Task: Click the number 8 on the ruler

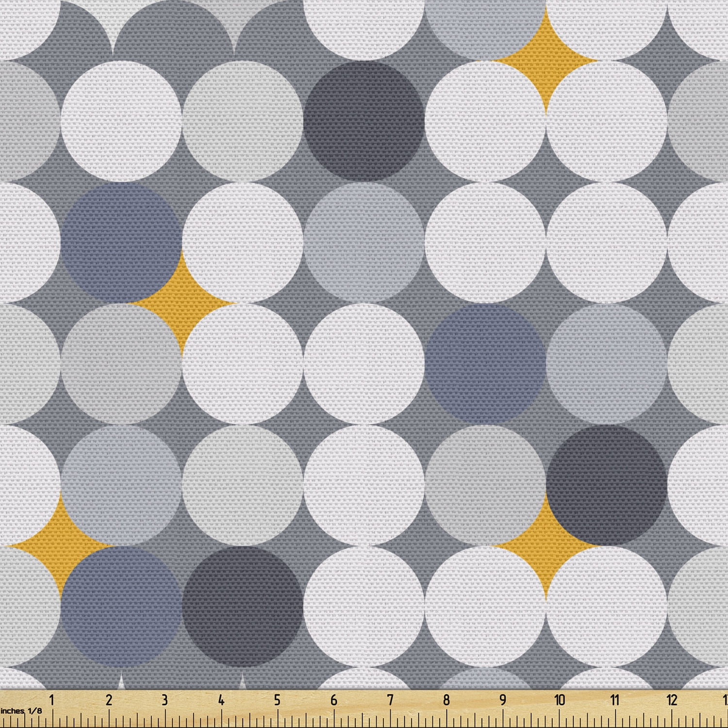Action: pyautogui.click(x=446, y=700)
